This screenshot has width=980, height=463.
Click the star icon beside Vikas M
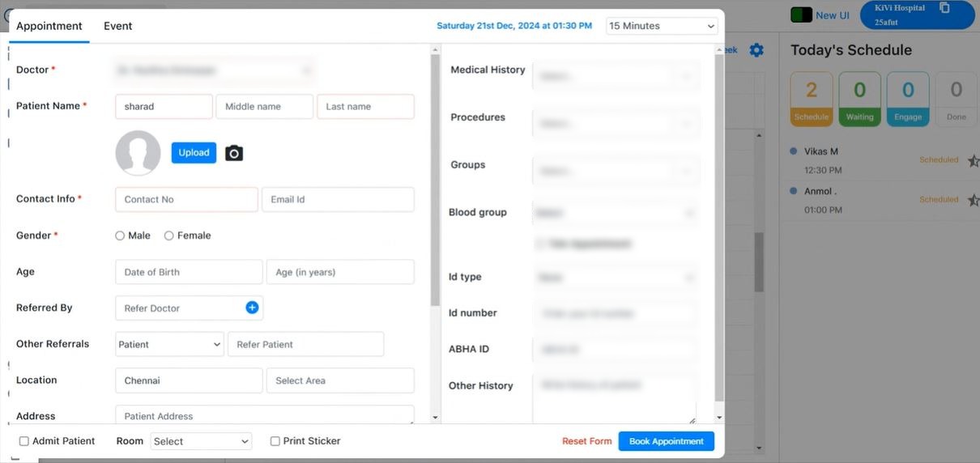pyautogui.click(x=974, y=160)
